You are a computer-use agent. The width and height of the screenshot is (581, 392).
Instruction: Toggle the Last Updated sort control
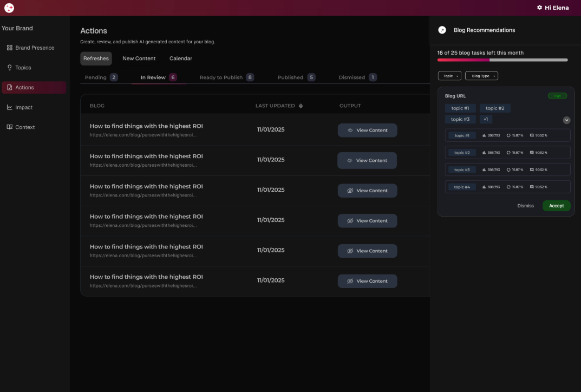pos(302,106)
